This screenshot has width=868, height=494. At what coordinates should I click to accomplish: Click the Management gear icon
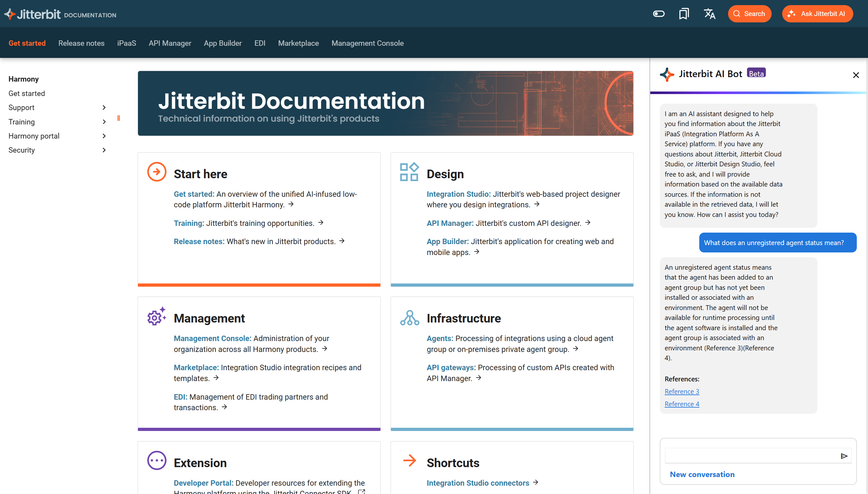(x=157, y=316)
